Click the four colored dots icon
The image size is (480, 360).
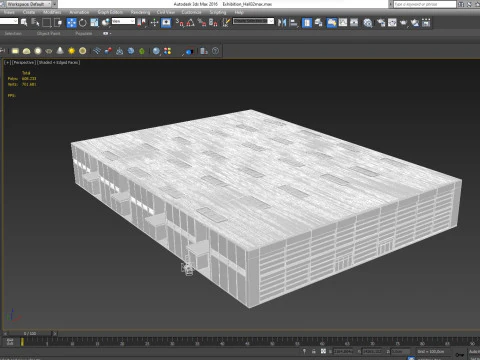click(167, 51)
